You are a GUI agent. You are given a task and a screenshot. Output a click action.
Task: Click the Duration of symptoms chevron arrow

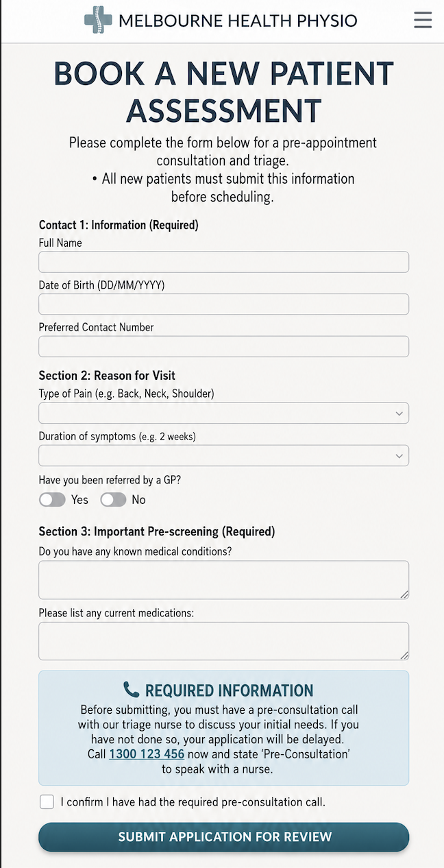pos(399,456)
